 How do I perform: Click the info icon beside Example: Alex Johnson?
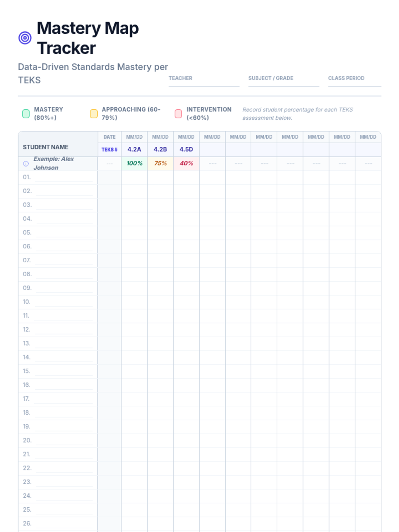click(26, 164)
